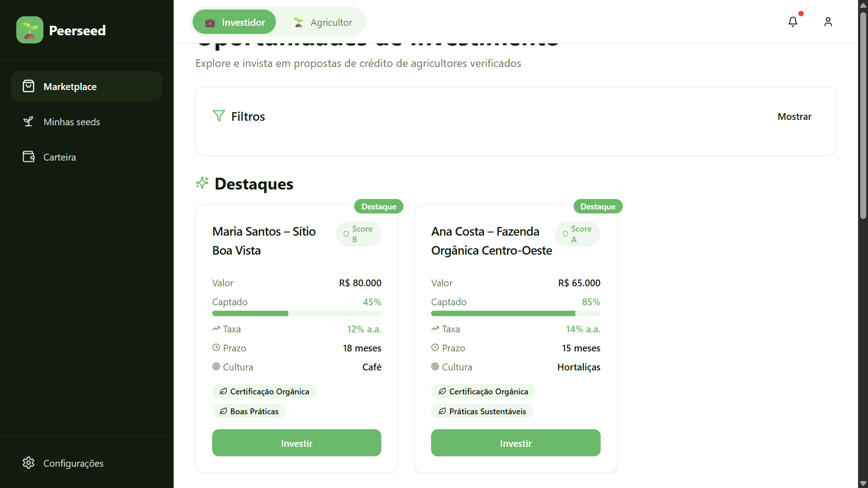This screenshot has height=488, width=868.
Task: Click Ana Costa 85% funding progress bar
Action: [516, 313]
